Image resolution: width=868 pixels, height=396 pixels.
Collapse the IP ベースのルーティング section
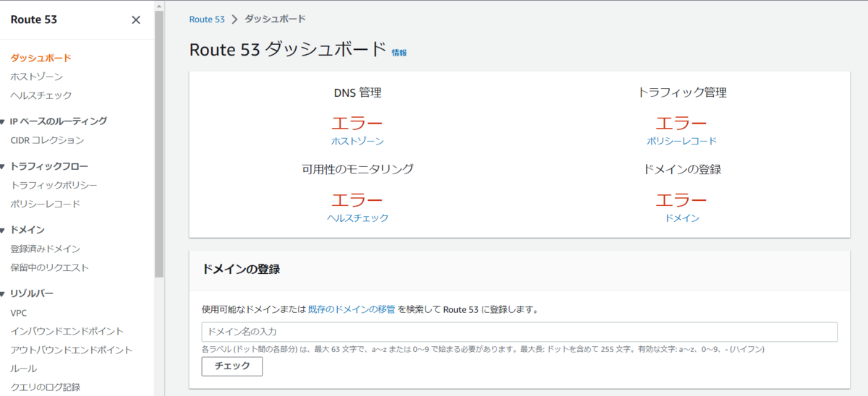coord(3,121)
